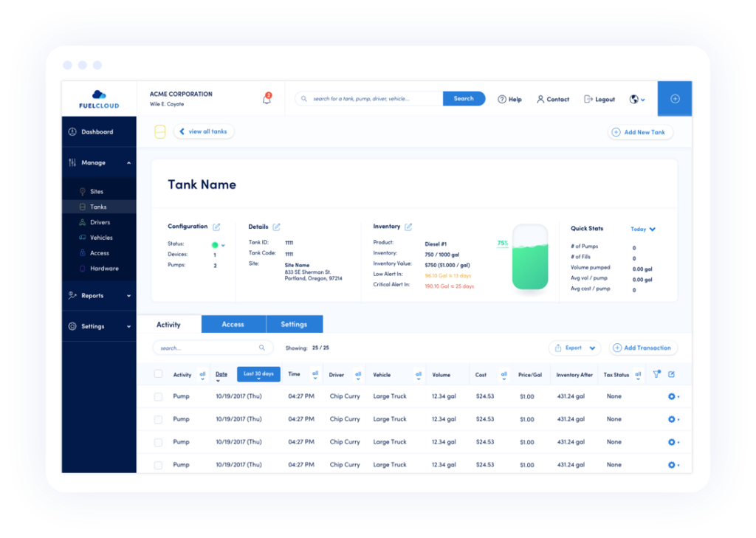
Task: Go back using view all tanks
Action: [204, 131]
